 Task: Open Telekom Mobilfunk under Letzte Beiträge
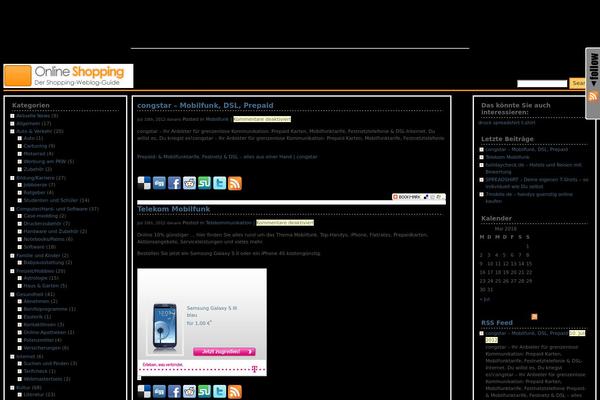coord(507,157)
